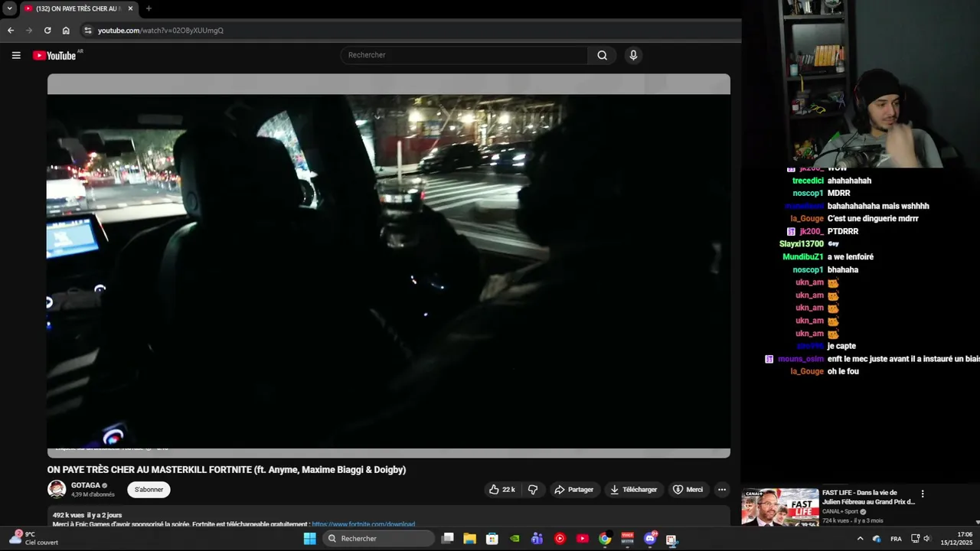Screen dimensions: 980x551
Task: Open Task View in the taskbar
Action: [448, 539]
